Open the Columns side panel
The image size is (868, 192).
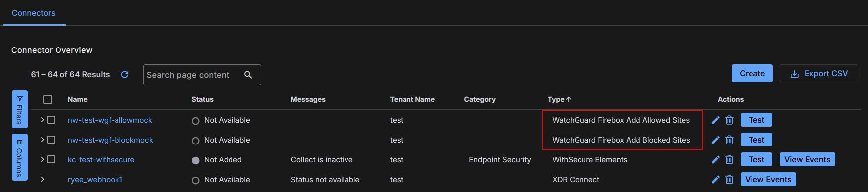(x=20, y=157)
